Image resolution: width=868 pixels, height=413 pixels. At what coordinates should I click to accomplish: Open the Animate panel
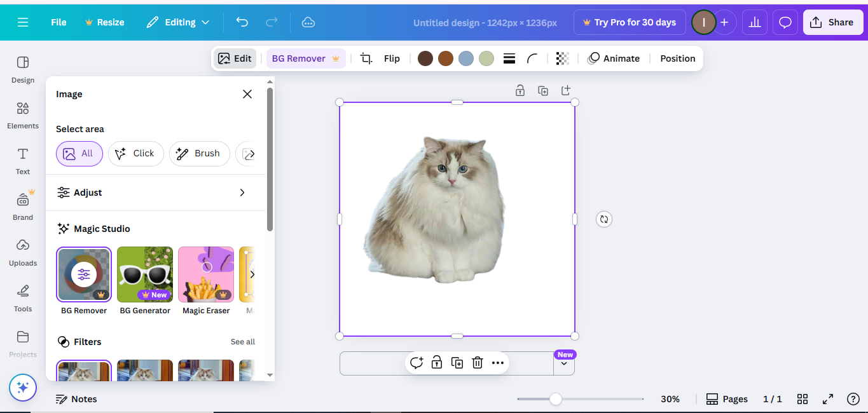[614, 58]
